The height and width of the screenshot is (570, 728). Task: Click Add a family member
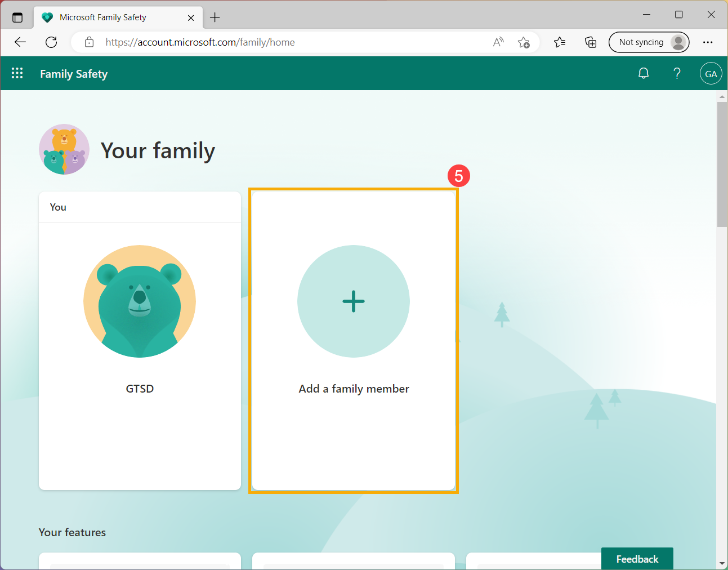(x=354, y=340)
